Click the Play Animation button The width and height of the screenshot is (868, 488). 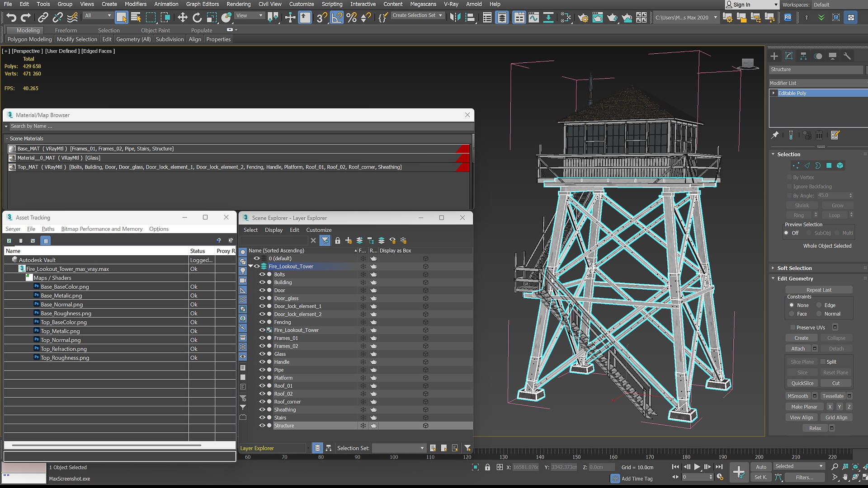(x=697, y=467)
